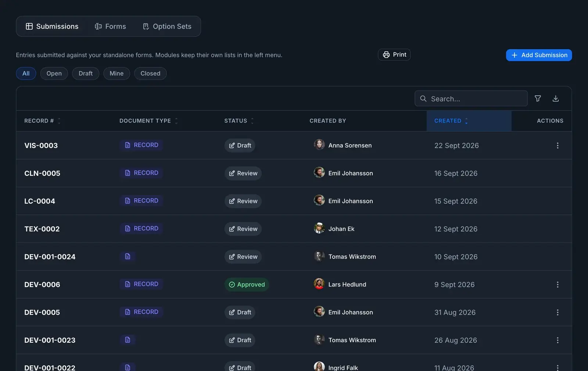This screenshot has height=371, width=588.
Task: Click the filter funnel icon
Action: (x=538, y=99)
